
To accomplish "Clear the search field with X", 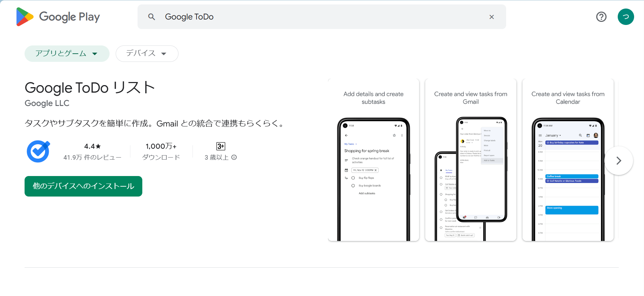I will 491,17.
